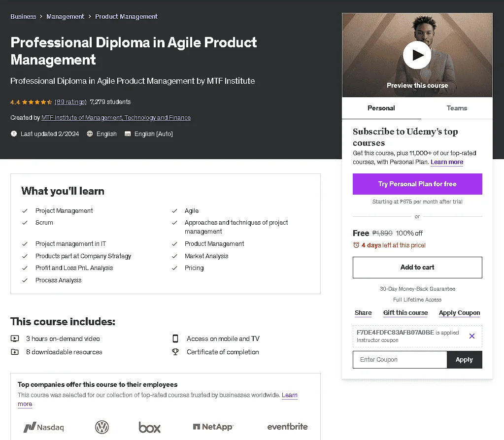Add the course to cart
Screen dimensions: 504x440
tap(417, 268)
